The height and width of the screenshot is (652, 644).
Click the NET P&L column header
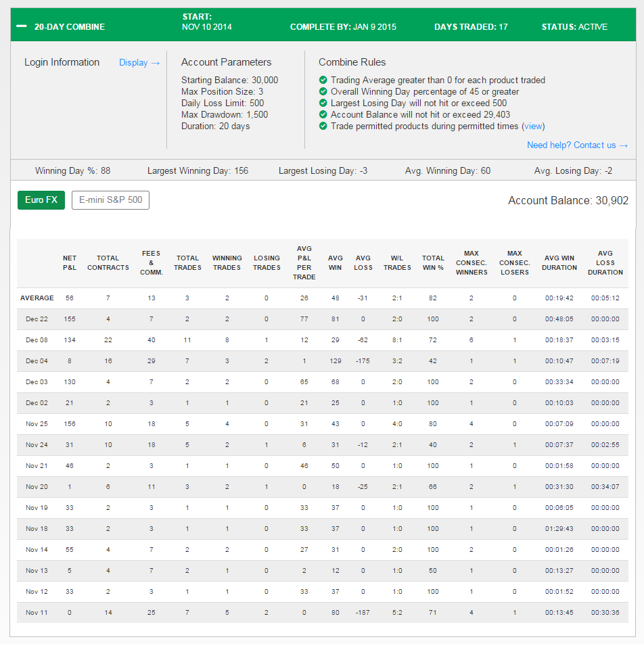(x=70, y=263)
